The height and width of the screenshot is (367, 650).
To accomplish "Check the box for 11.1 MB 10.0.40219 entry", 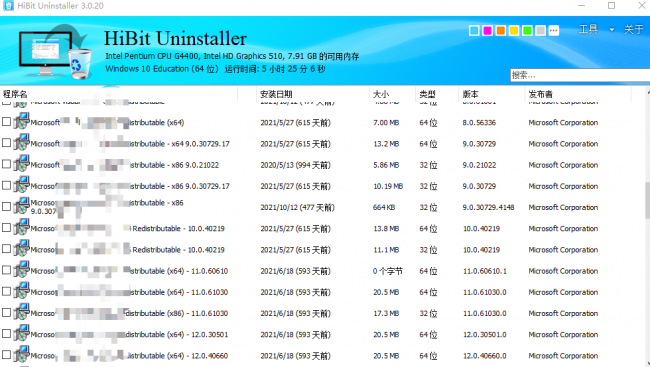I will (x=6, y=248).
